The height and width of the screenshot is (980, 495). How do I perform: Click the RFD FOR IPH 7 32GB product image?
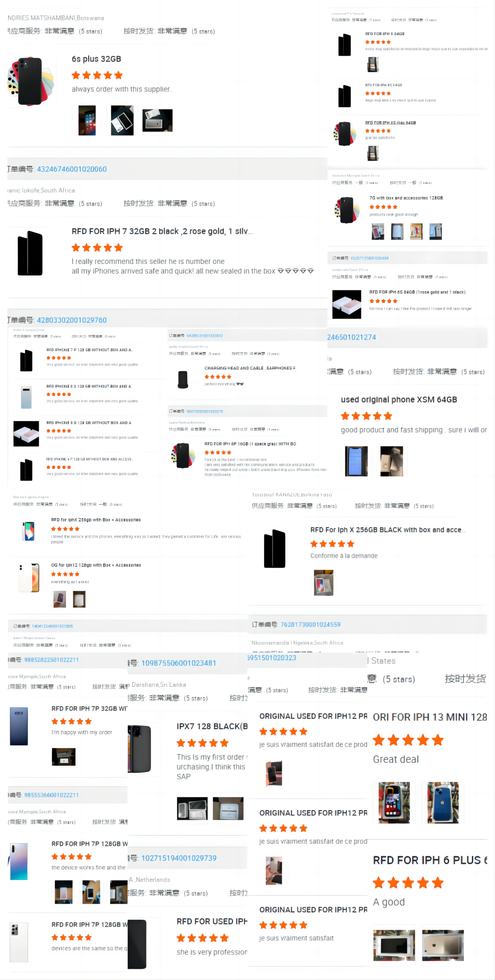[30, 253]
